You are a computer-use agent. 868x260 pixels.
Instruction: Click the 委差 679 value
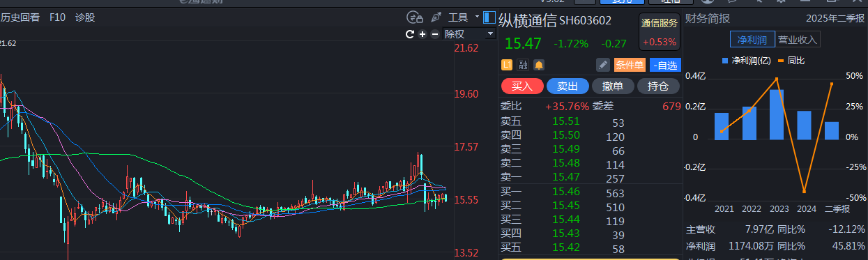pyautogui.click(x=671, y=107)
